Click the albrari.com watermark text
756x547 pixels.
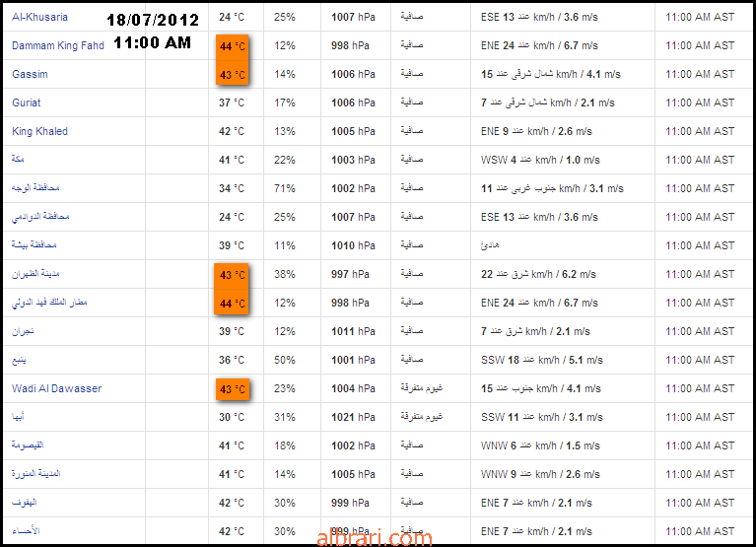[375, 538]
